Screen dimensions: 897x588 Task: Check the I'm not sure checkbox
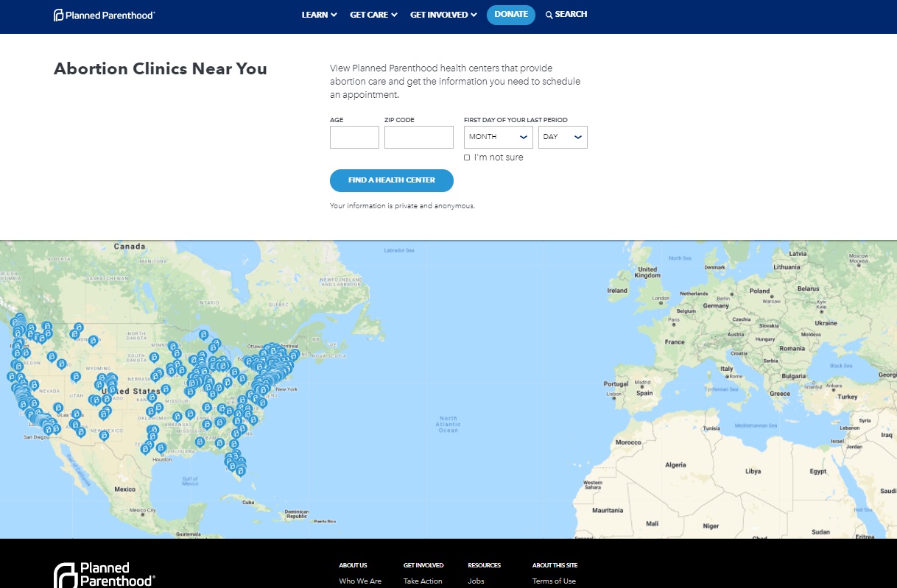[x=467, y=157]
